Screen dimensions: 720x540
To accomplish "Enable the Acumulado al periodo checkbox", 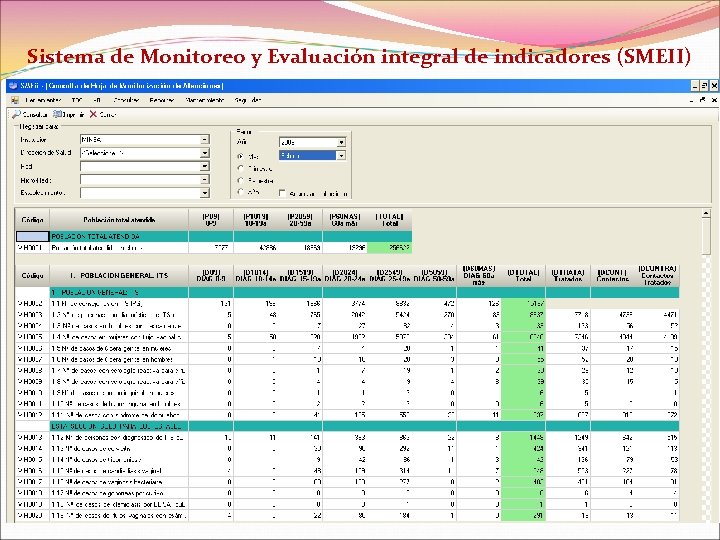I will [x=282, y=193].
